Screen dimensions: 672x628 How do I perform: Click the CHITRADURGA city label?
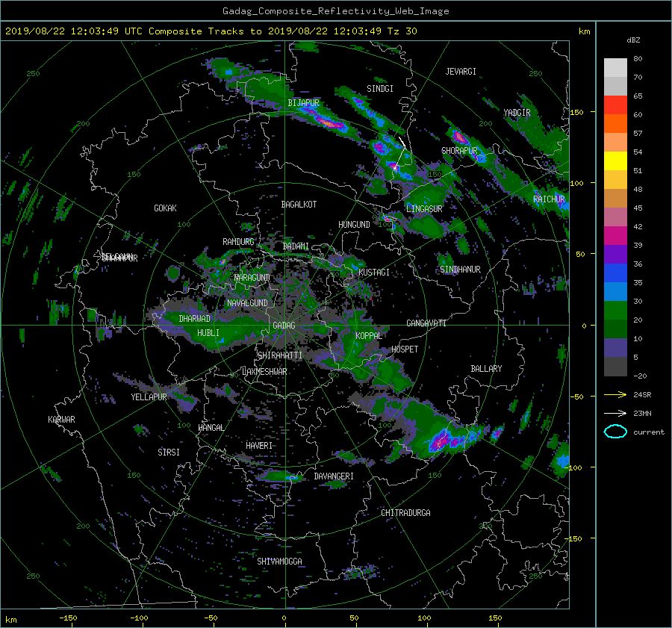click(x=405, y=513)
